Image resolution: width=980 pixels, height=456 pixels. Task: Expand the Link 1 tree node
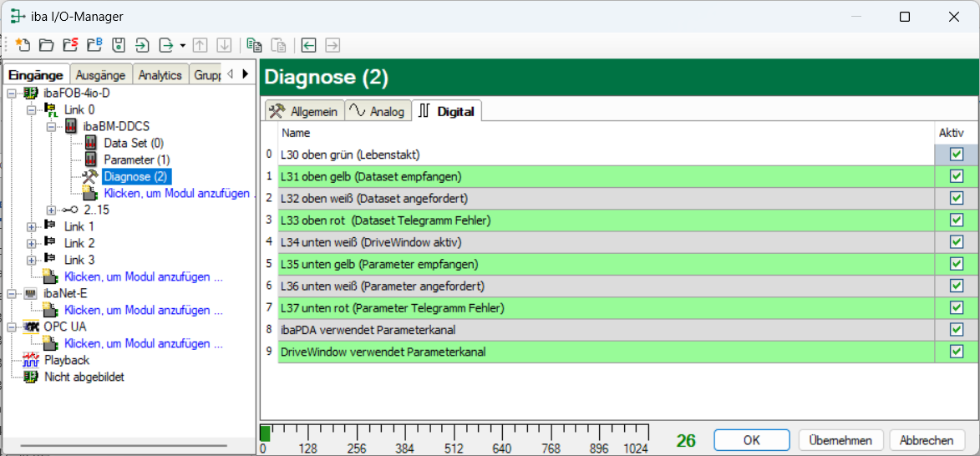click(x=31, y=226)
